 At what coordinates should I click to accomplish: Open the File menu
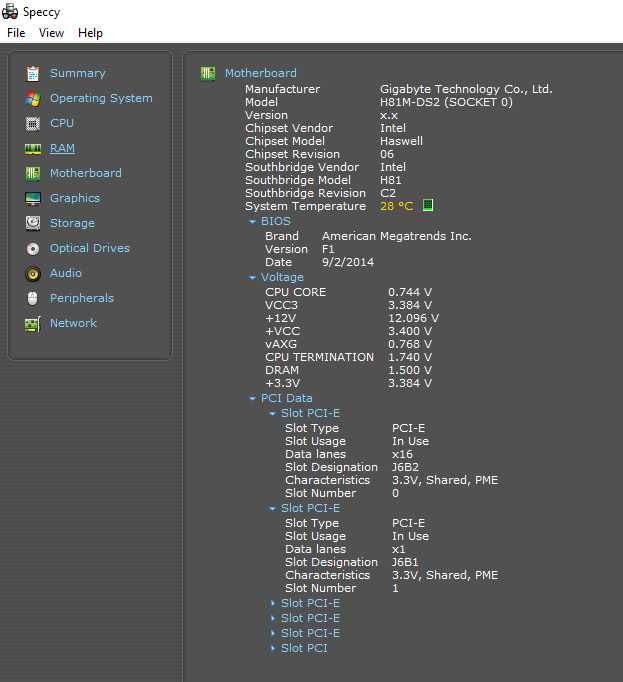(16, 33)
